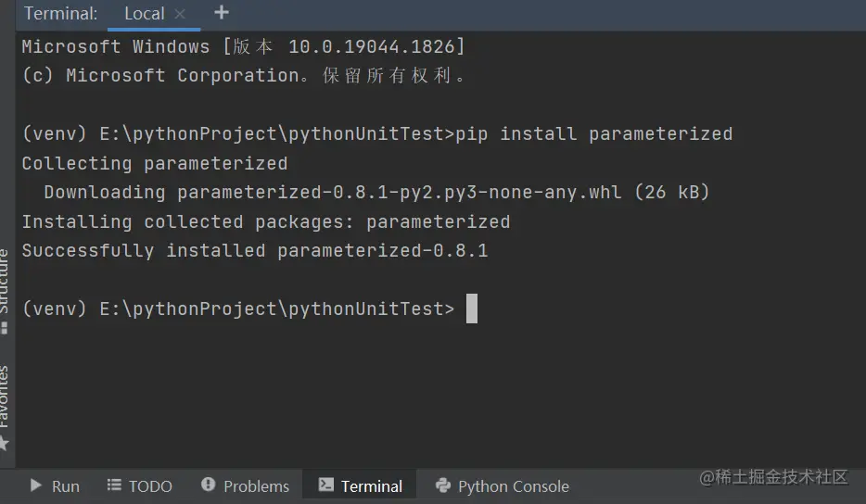The image size is (866, 504).
Task: Click 'Successfully installed parameterized-0.8.1' line
Action: [255, 251]
